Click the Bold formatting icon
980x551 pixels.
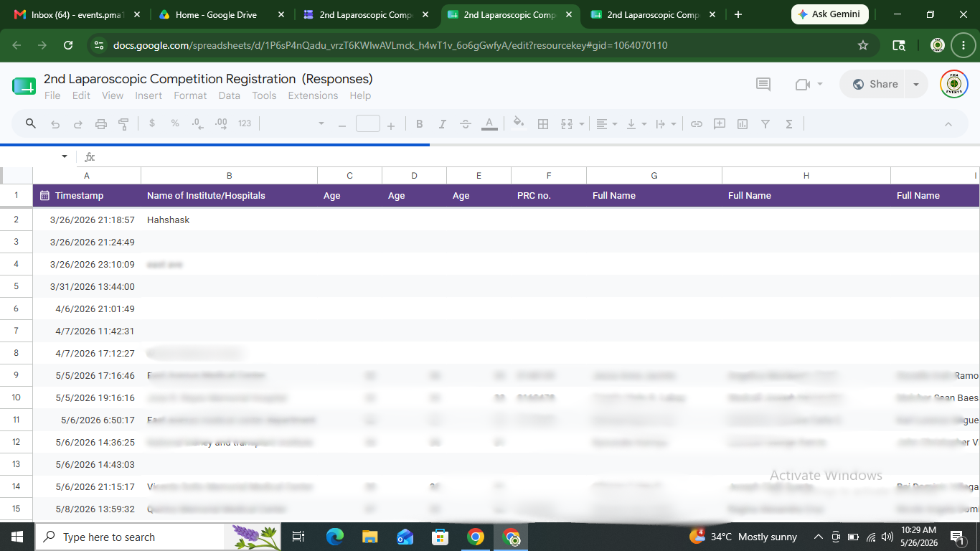coord(420,124)
